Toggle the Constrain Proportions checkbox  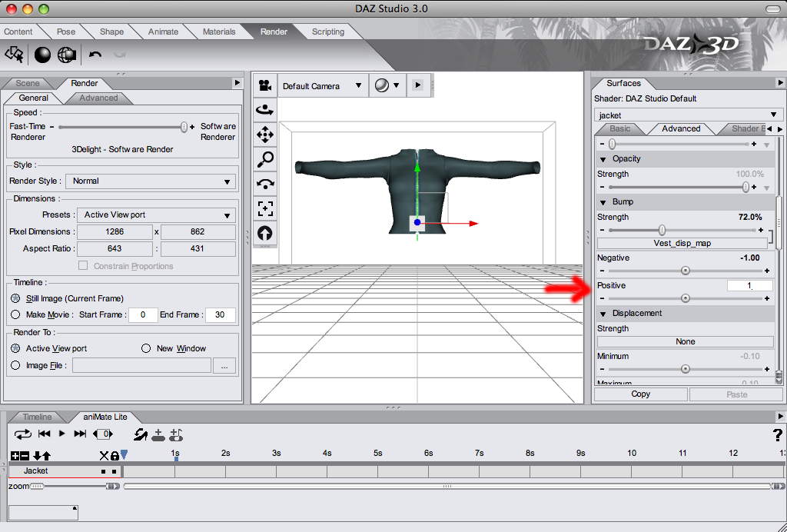[x=83, y=265]
